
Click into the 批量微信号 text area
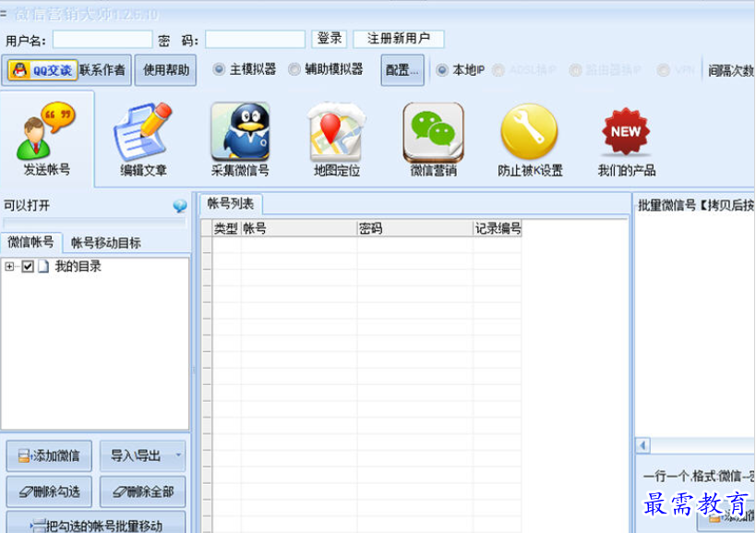[695, 325]
